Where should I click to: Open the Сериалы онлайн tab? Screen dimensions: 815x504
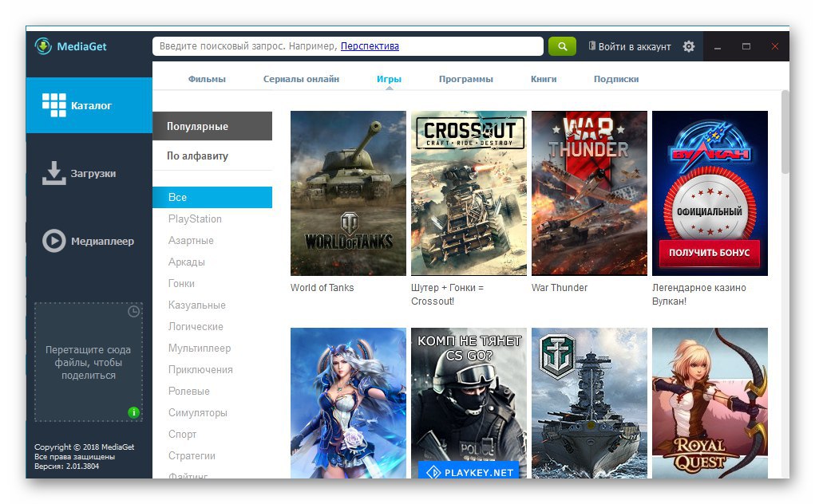(301, 79)
